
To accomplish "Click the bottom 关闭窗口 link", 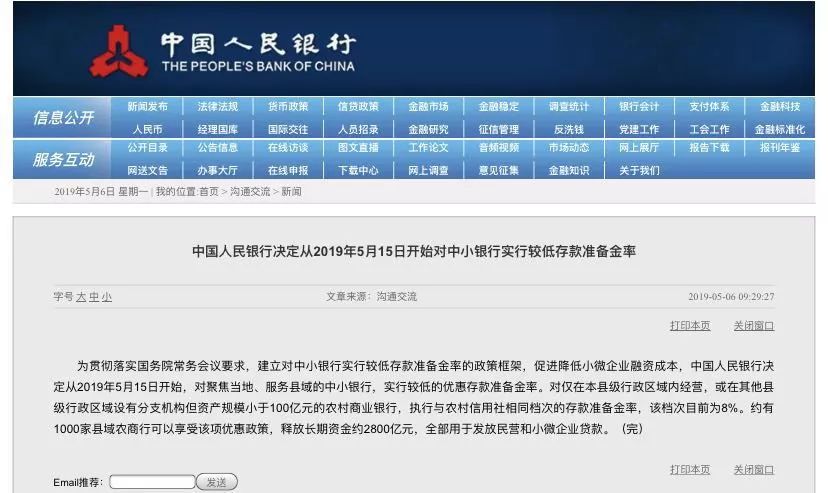I will click(x=753, y=470).
